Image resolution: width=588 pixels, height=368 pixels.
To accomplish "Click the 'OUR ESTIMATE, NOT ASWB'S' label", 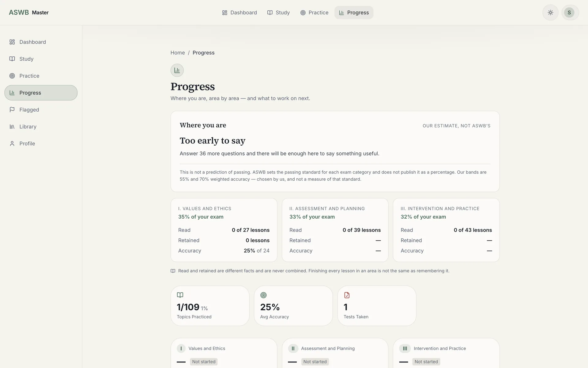I will pyautogui.click(x=457, y=126).
